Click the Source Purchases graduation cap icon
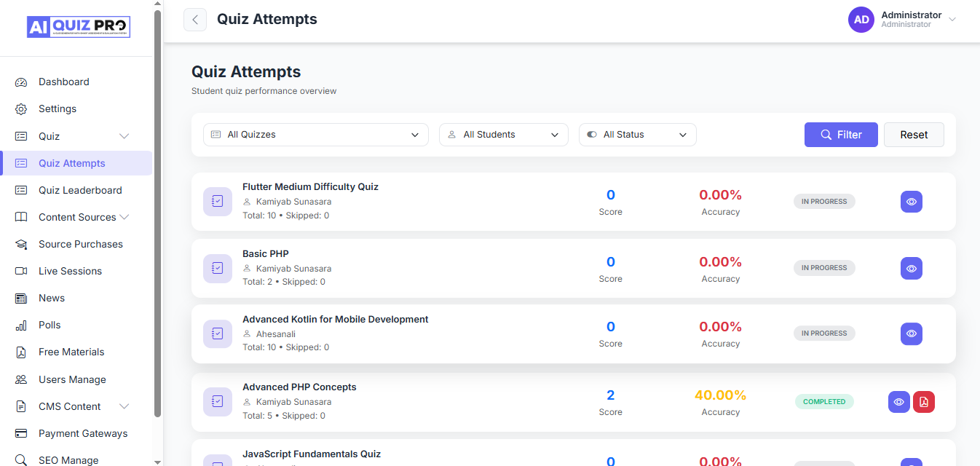 pyautogui.click(x=21, y=245)
